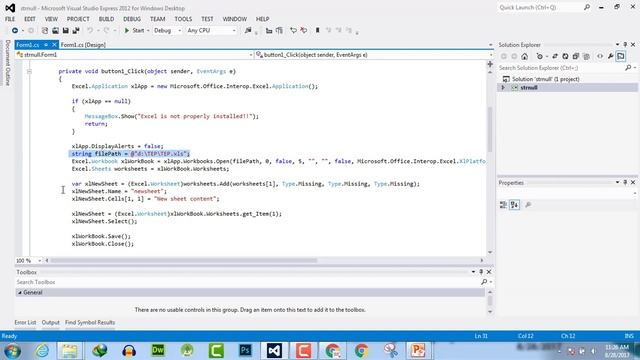Click the editor split-window handle icon
The width and height of the screenshot is (640, 360).
tap(490, 64)
